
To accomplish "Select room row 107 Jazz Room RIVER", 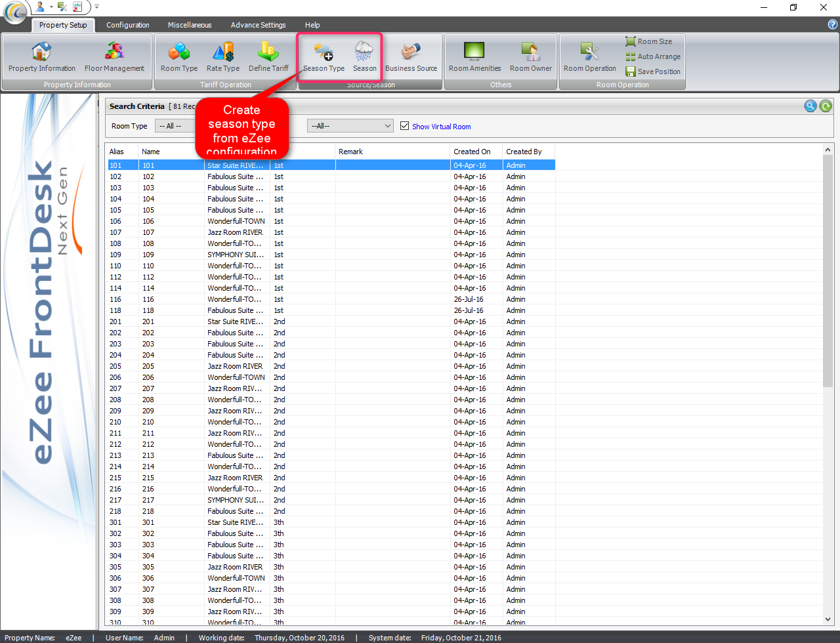I will pyautogui.click(x=331, y=232).
